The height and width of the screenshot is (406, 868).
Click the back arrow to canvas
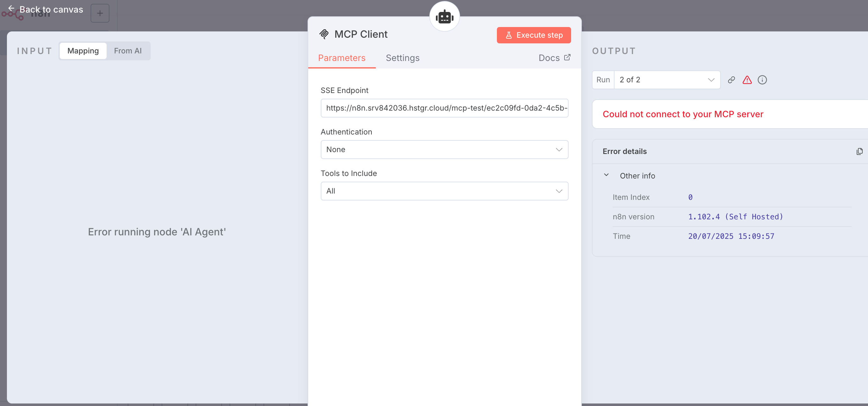tap(11, 8)
